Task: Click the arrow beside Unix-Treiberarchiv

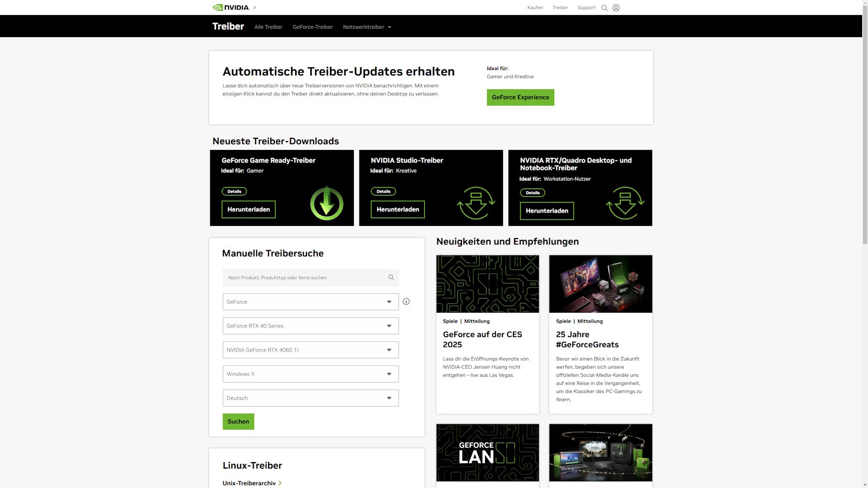Action: coord(280,483)
